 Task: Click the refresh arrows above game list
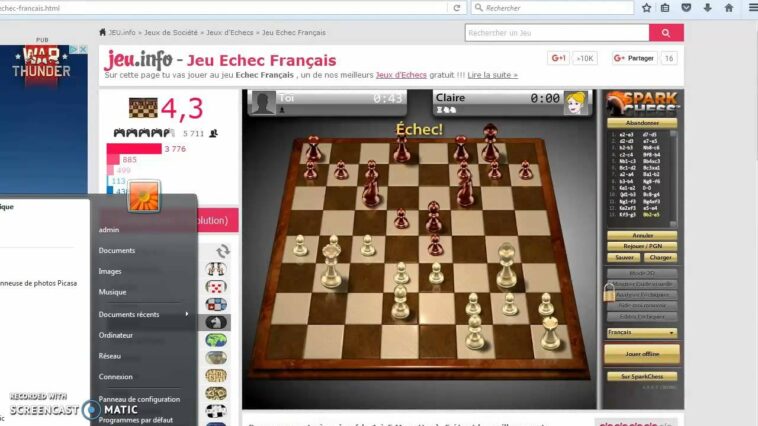(x=222, y=251)
